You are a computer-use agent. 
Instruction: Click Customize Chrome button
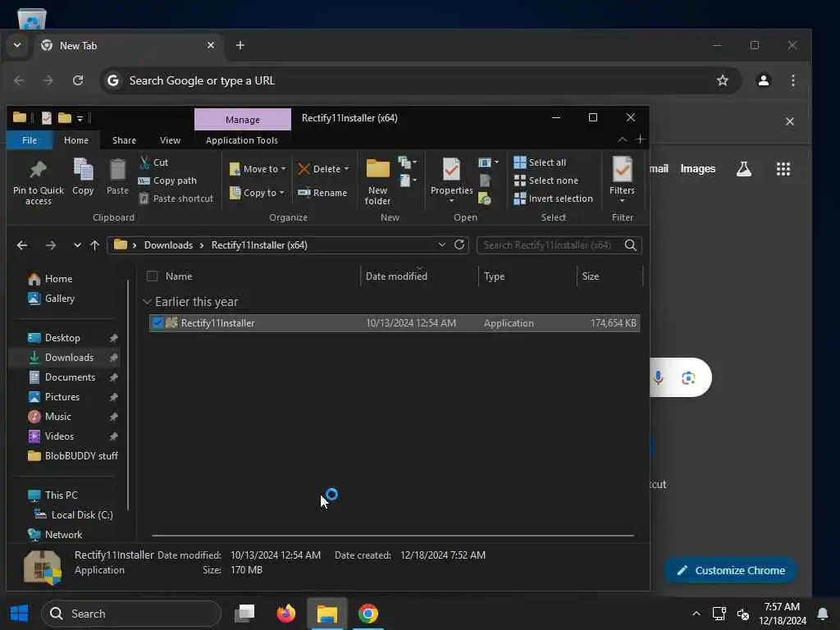click(731, 571)
